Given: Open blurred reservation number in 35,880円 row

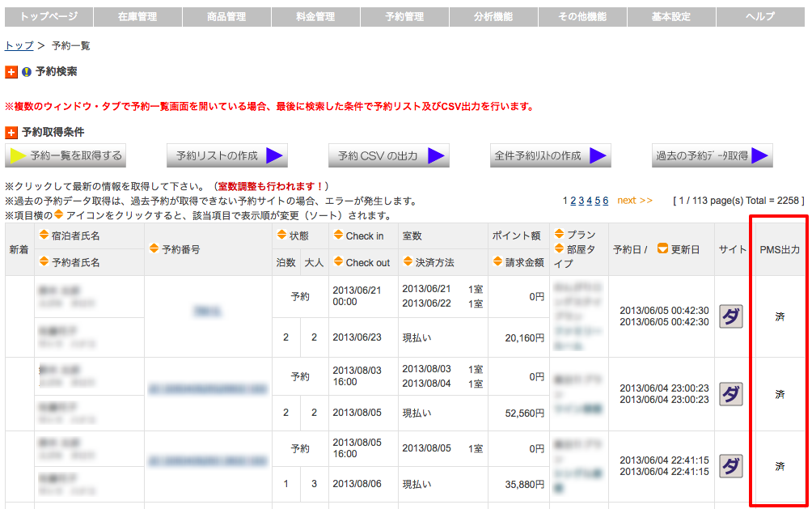Looking at the screenshot, I should point(208,460).
